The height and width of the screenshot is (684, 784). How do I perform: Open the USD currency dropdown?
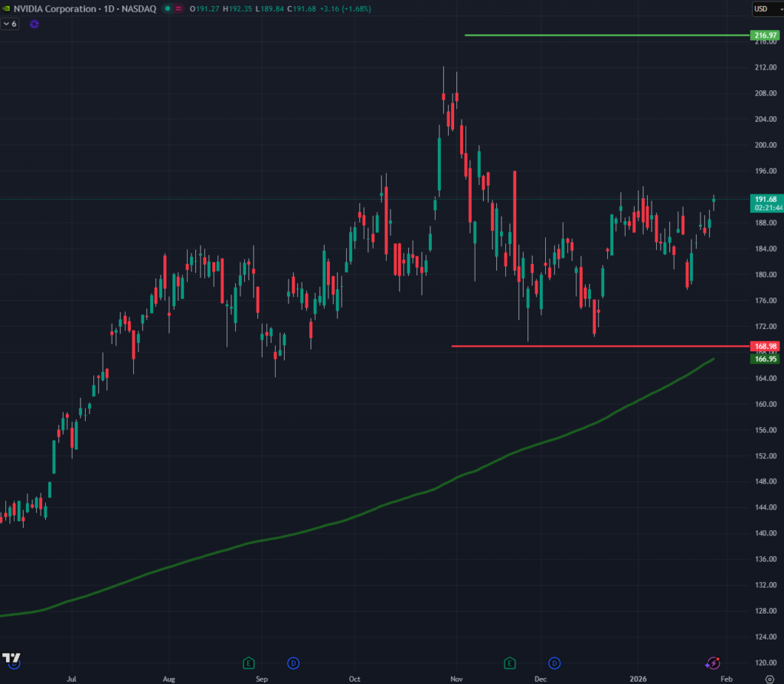click(x=766, y=9)
